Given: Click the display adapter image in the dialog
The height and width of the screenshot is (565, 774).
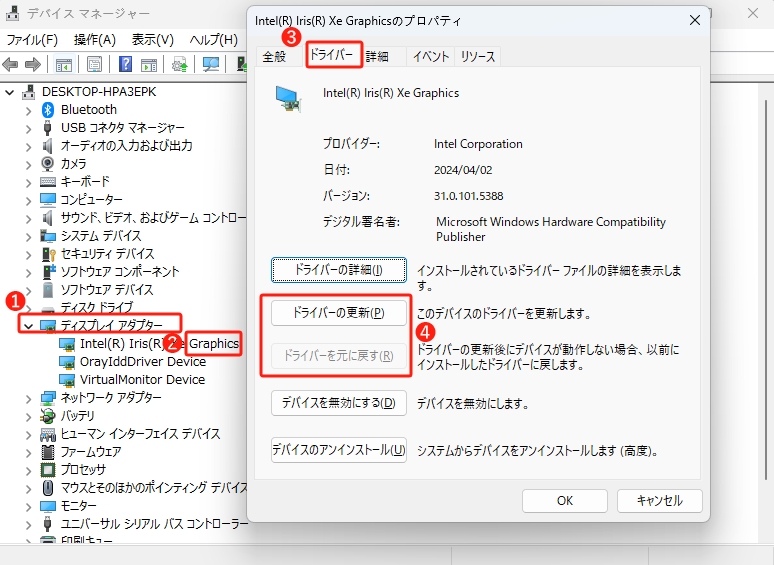Looking at the screenshot, I should tap(289, 98).
